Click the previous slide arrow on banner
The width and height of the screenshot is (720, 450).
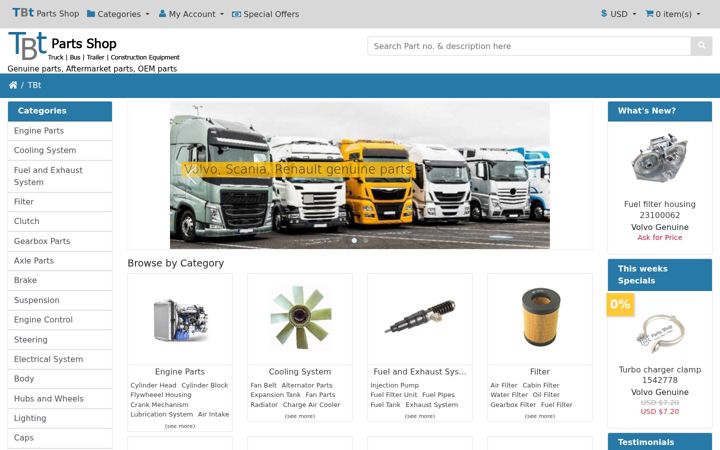point(191,175)
